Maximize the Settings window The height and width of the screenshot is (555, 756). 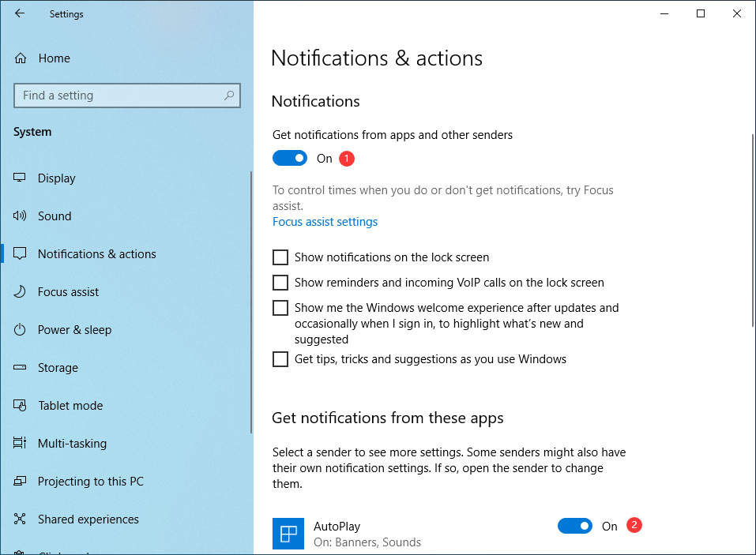tap(701, 13)
